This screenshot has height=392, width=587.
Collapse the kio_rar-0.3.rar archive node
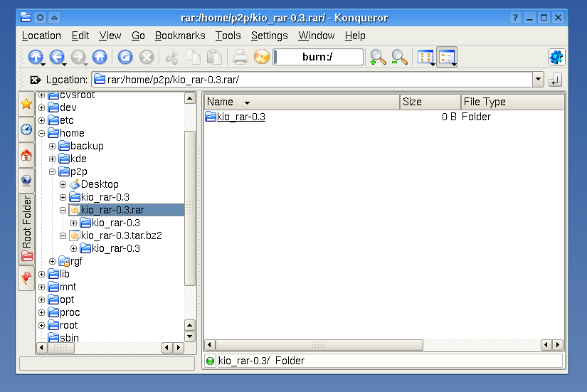[63, 210]
